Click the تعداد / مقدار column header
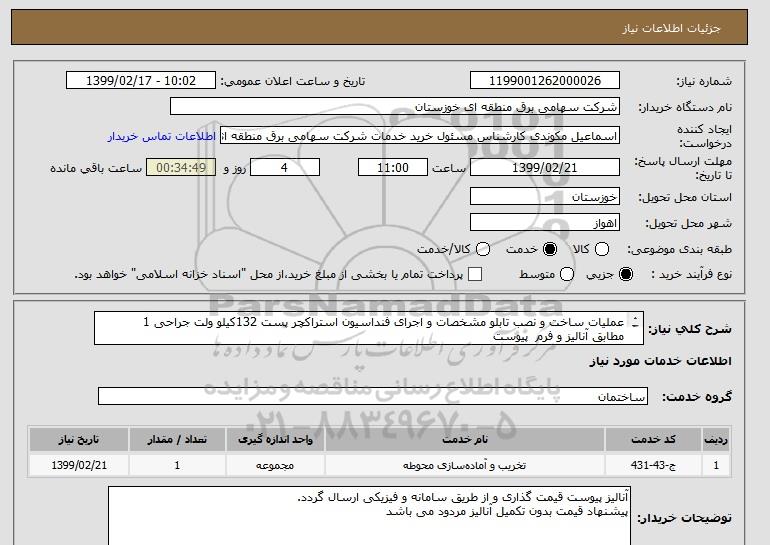Screen dimensions: 770x545 (x=177, y=439)
